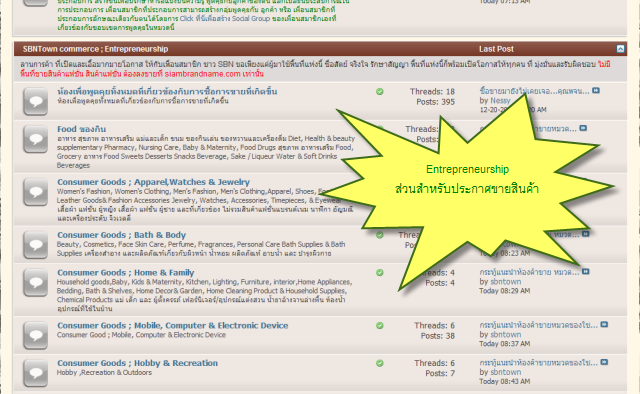Click green check icon in Home & Family row
This screenshot has width=640, height=394.
pyautogui.click(x=380, y=273)
